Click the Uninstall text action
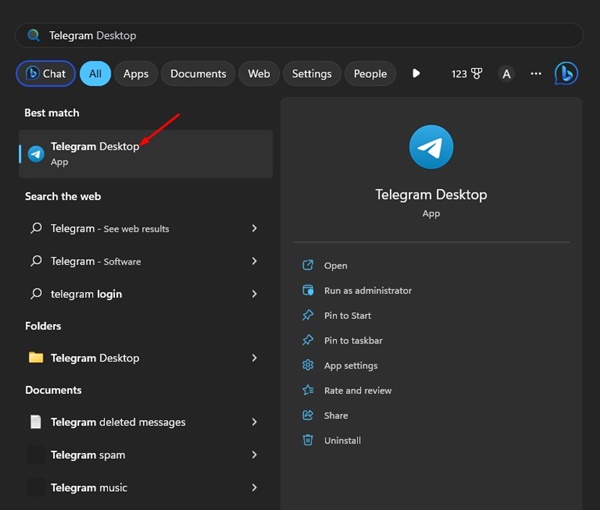The image size is (600, 510). (342, 440)
